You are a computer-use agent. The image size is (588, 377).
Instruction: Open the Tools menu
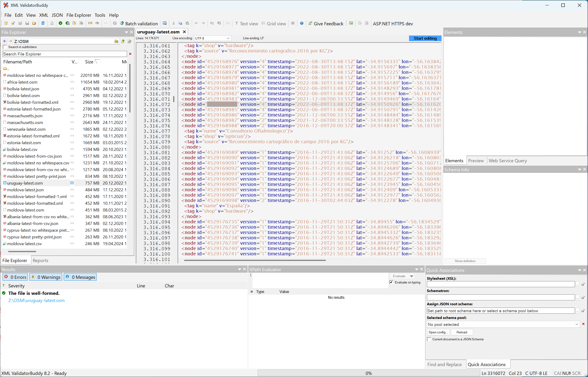[x=100, y=15]
